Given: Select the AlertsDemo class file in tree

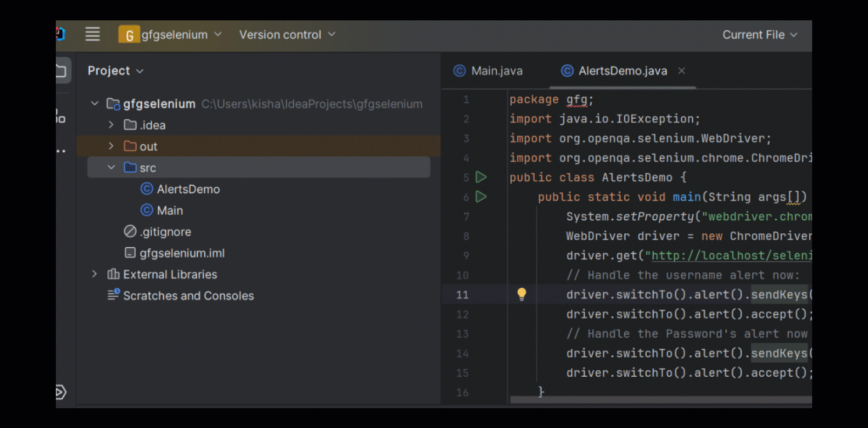Looking at the screenshot, I should pos(188,189).
